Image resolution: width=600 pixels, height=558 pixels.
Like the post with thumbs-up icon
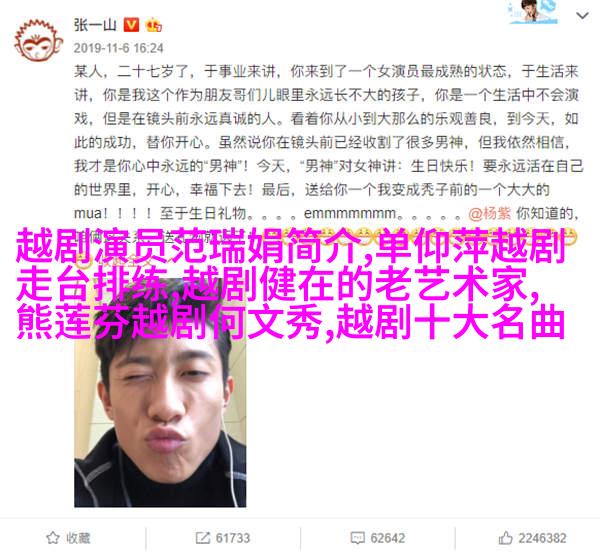click(505, 538)
